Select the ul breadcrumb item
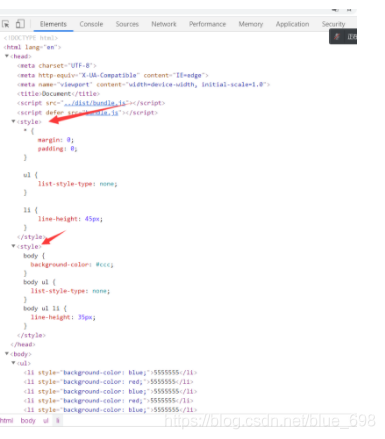 [46, 421]
